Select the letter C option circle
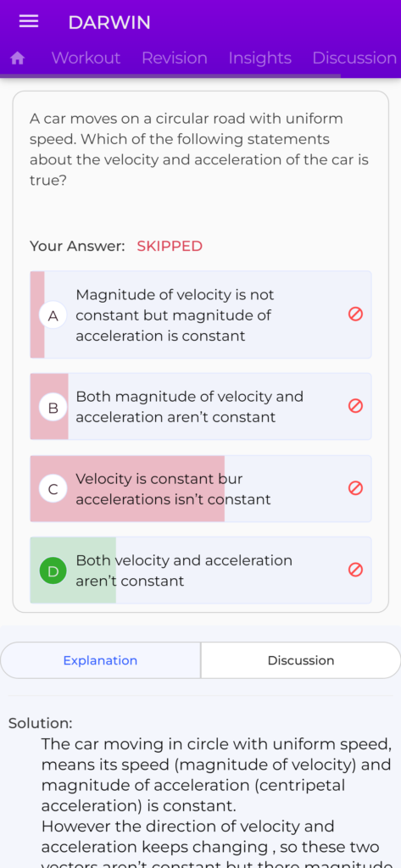Viewport: 401px width, 868px height. (53, 489)
